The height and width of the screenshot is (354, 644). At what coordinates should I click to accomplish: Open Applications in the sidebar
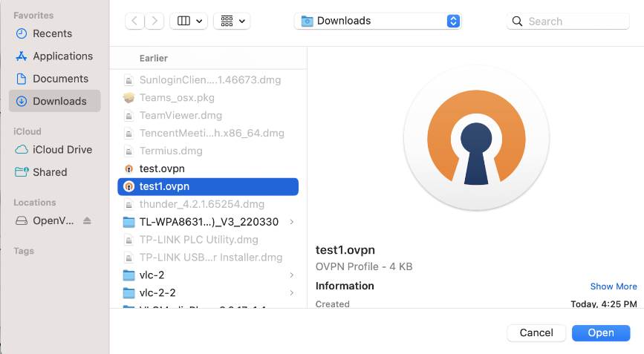tap(55, 56)
